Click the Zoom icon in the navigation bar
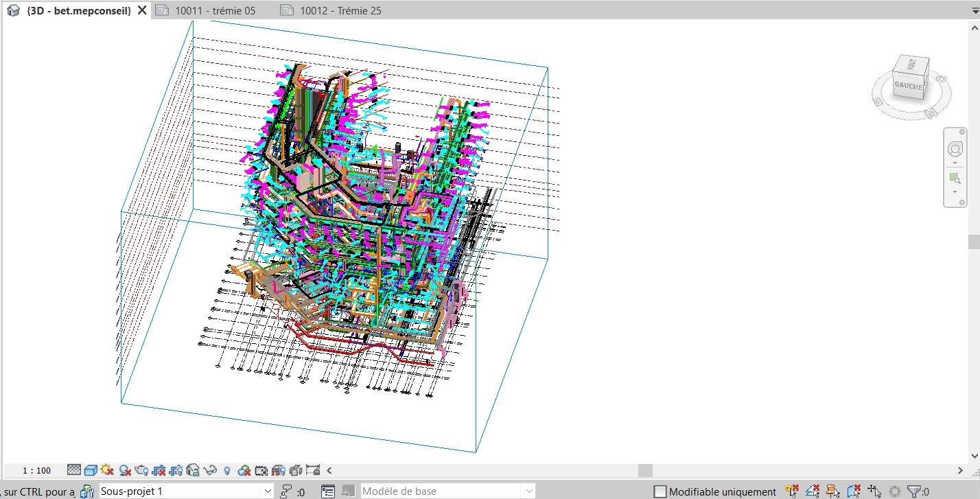Viewport: 980px width, 499px height. pos(955,178)
